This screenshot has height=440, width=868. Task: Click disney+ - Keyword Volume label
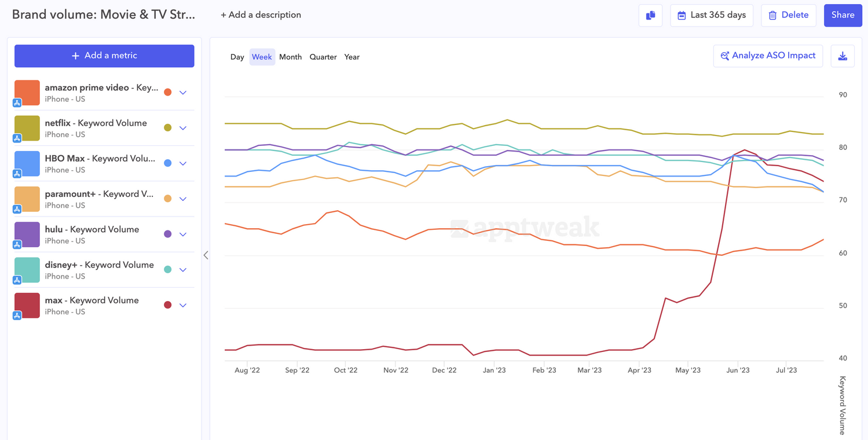100,265
